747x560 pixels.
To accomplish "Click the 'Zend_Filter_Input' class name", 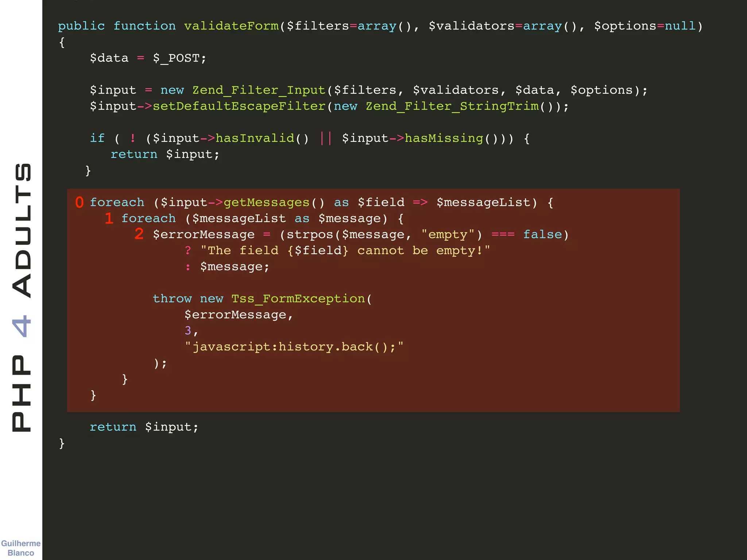I will click(259, 90).
